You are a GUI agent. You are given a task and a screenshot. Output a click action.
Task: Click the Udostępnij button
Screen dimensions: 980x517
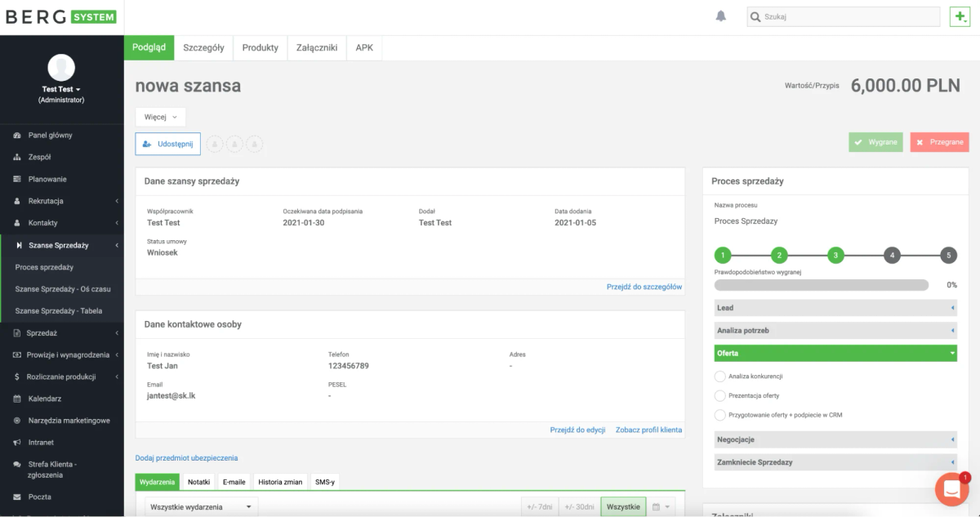tap(167, 144)
